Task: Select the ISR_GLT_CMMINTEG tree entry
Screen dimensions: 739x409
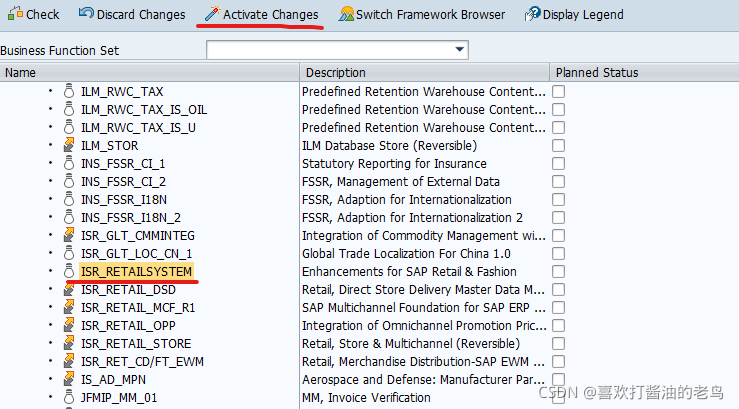Action: 138,236
